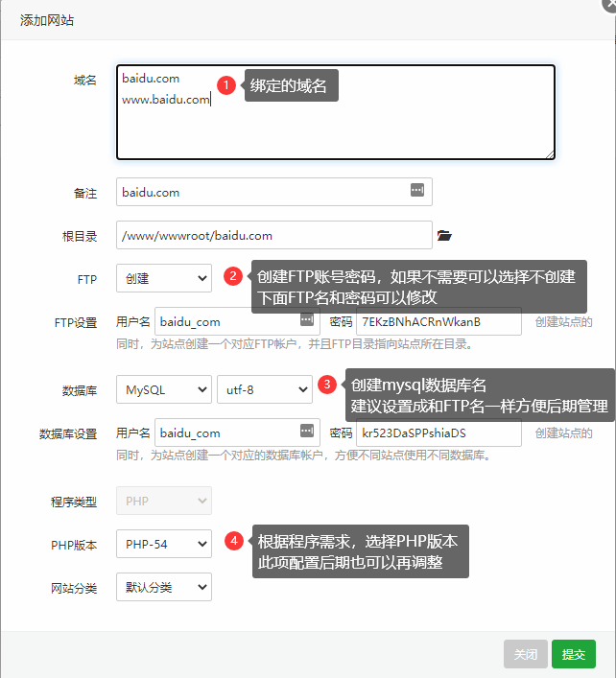
Task: Select the database password input field
Action: (438, 433)
